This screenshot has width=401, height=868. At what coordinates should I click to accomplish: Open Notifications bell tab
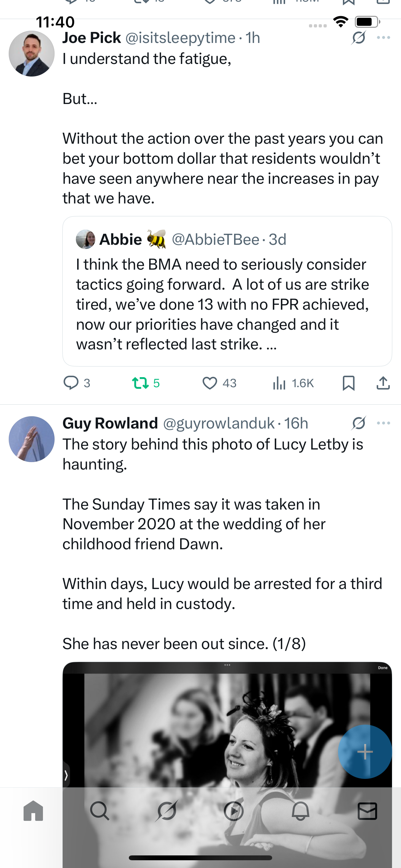[300, 811]
